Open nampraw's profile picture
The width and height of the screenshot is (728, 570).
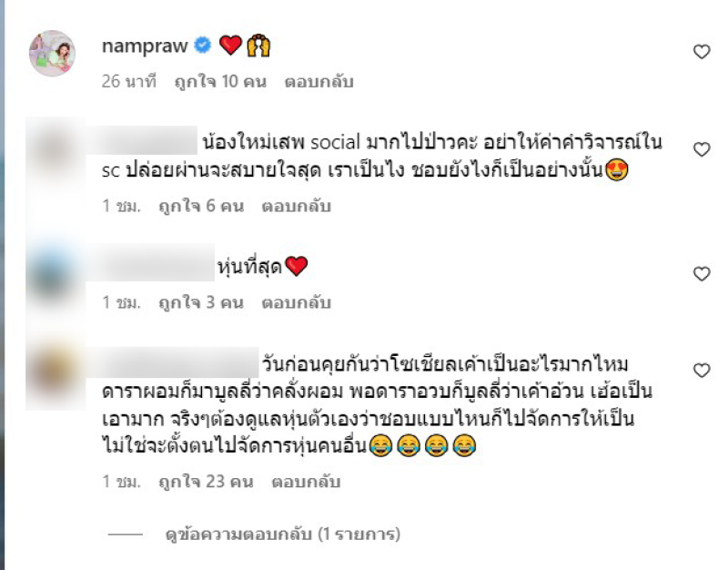(52, 53)
